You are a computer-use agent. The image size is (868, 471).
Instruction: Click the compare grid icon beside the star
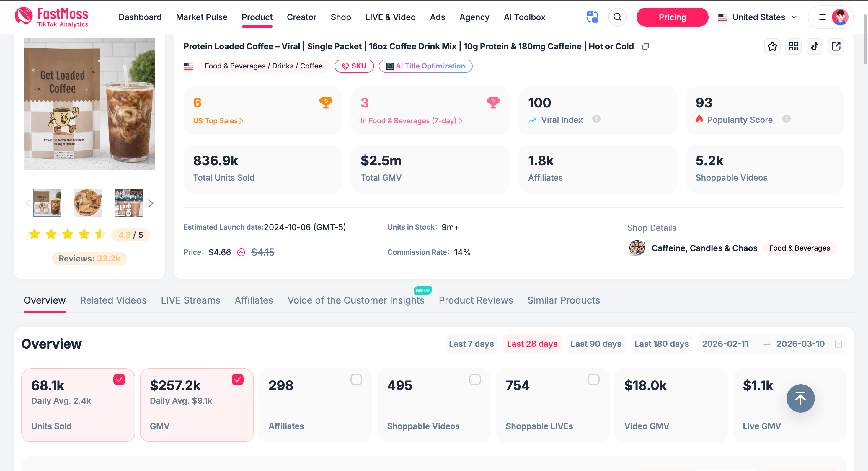click(x=794, y=46)
